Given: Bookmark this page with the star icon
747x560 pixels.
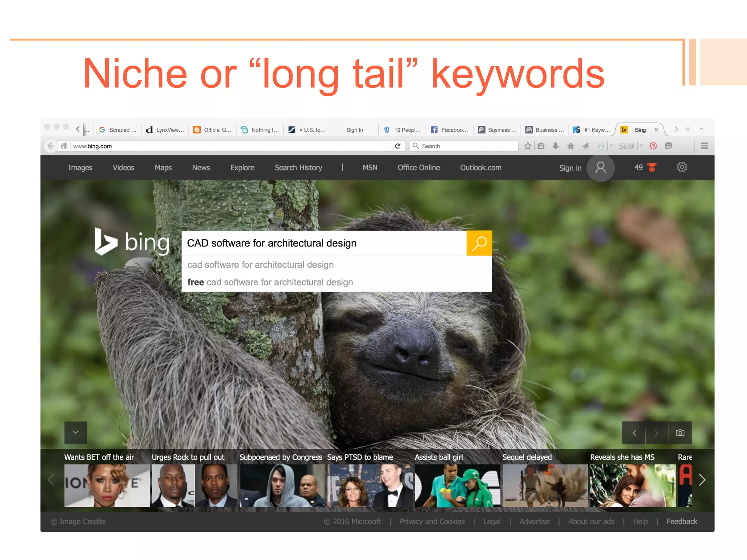Looking at the screenshot, I should point(527,146).
